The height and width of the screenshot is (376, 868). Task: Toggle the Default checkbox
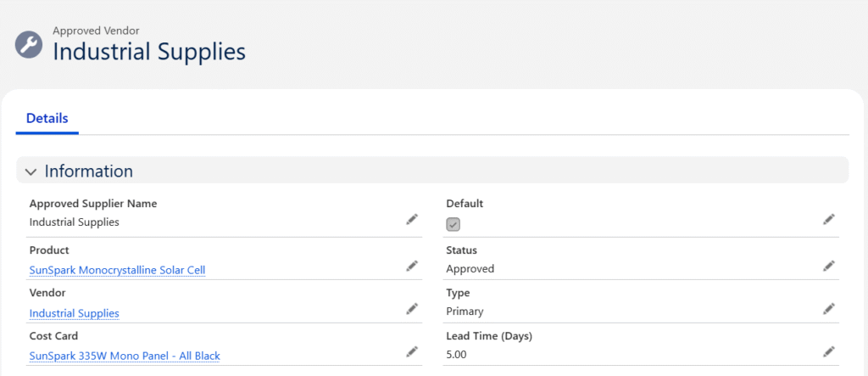(x=453, y=224)
